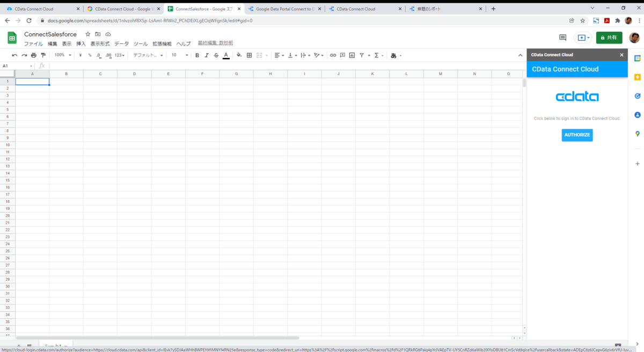
Task: Open Google Tasks side panel
Action: (638, 96)
